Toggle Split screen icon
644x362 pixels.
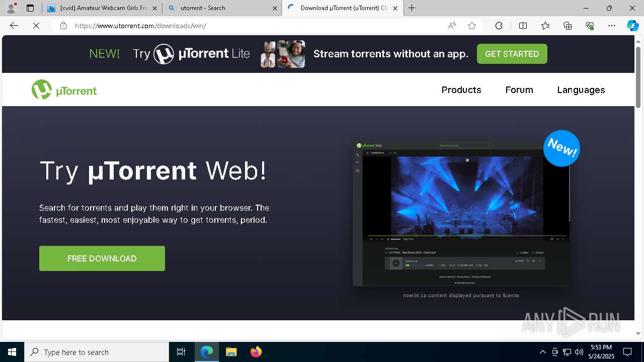tap(523, 26)
